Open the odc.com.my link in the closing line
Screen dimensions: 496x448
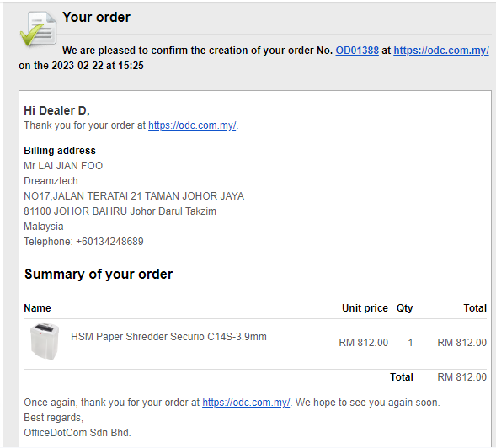(x=246, y=403)
